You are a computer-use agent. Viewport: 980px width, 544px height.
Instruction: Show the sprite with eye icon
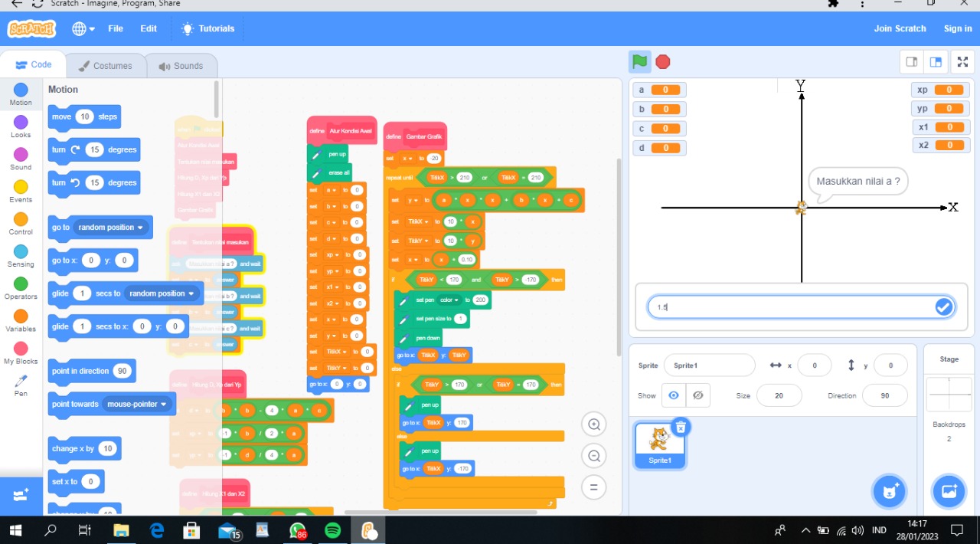coord(674,395)
